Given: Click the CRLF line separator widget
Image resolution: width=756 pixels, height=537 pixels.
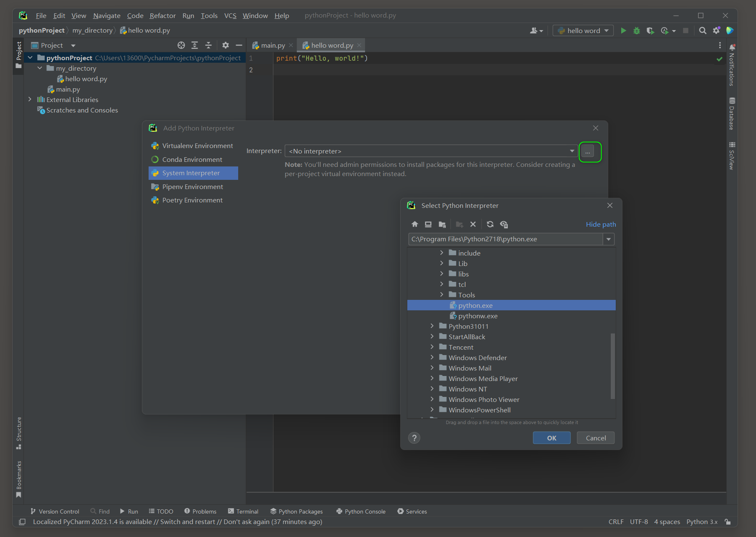Looking at the screenshot, I should coord(616,522).
